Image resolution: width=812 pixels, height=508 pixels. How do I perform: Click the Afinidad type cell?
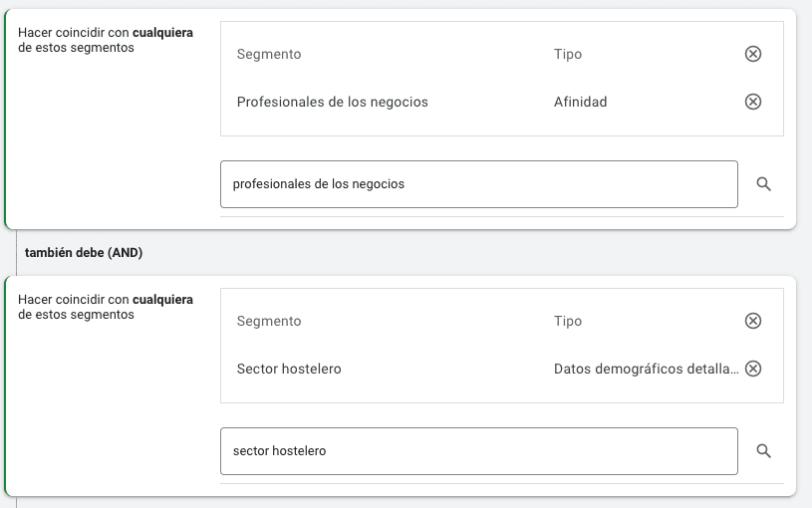click(x=580, y=102)
